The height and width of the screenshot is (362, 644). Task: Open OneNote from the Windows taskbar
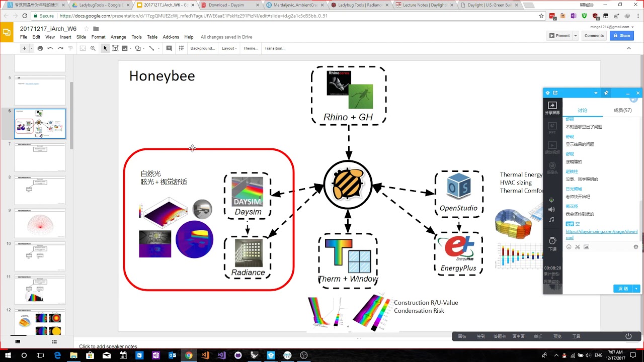point(156,355)
